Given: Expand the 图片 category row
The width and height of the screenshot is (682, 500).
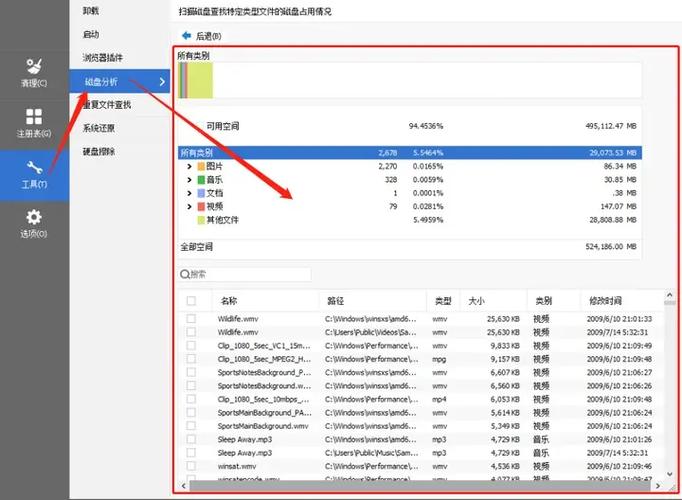Looking at the screenshot, I should (x=189, y=166).
